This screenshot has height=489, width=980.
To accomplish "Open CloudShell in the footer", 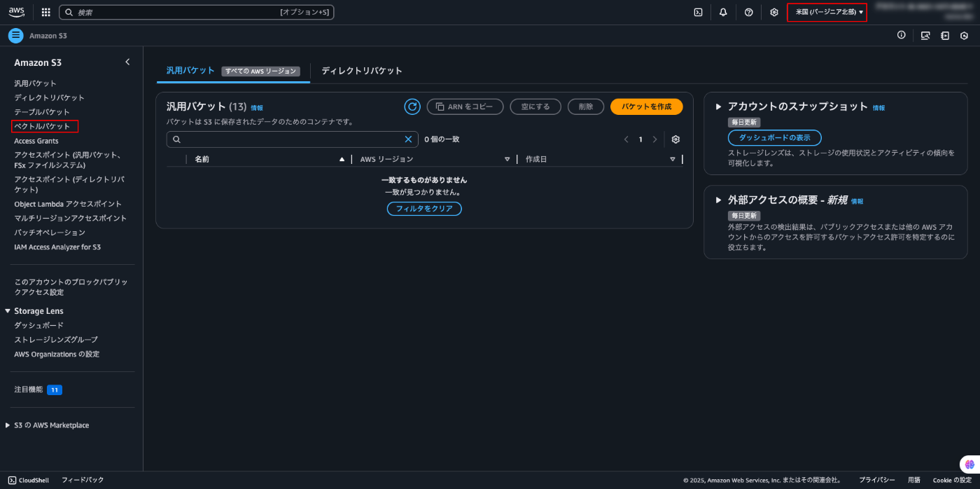I will point(29,480).
